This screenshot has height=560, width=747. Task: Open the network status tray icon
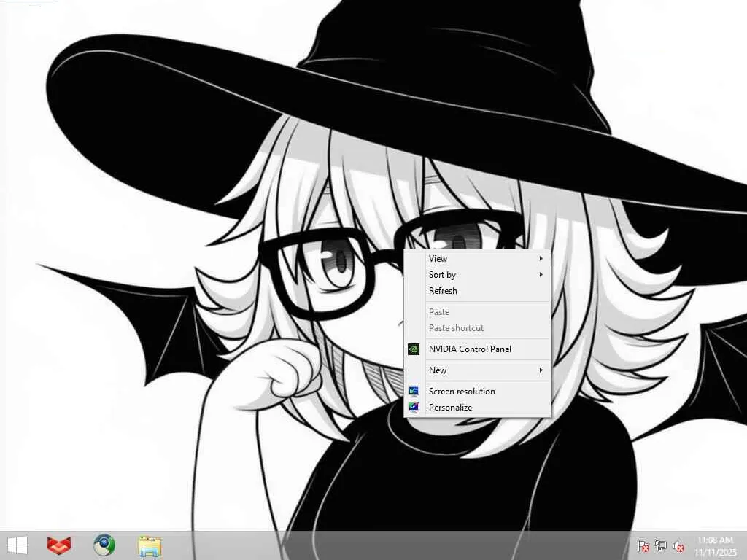click(x=660, y=545)
